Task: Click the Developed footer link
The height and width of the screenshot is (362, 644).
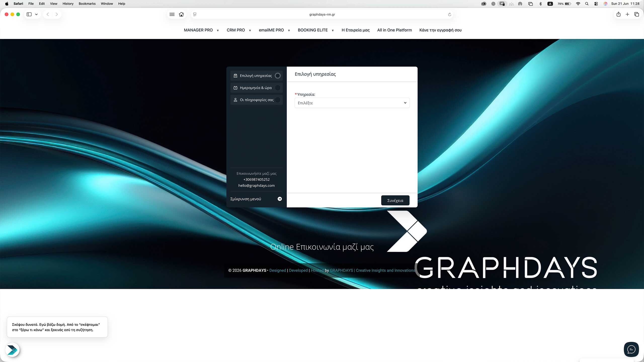Action: (298, 270)
